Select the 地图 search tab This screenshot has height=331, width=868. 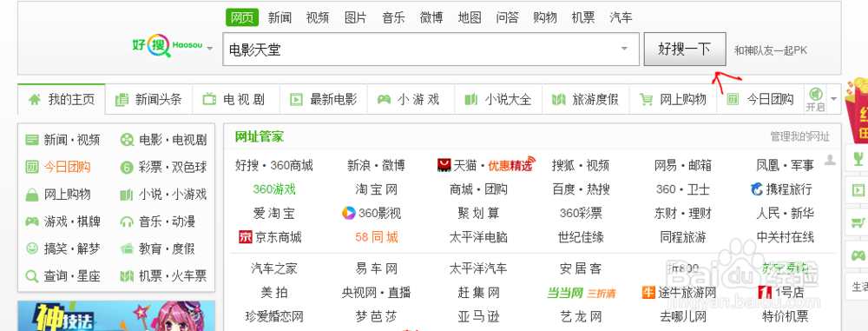[470, 17]
